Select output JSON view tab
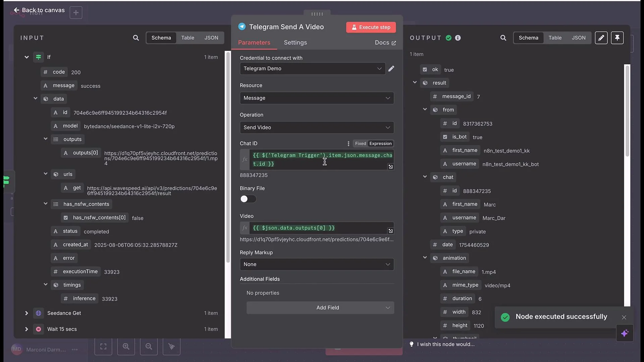Image resolution: width=644 pixels, height=362 pixels. click(579, 38)
